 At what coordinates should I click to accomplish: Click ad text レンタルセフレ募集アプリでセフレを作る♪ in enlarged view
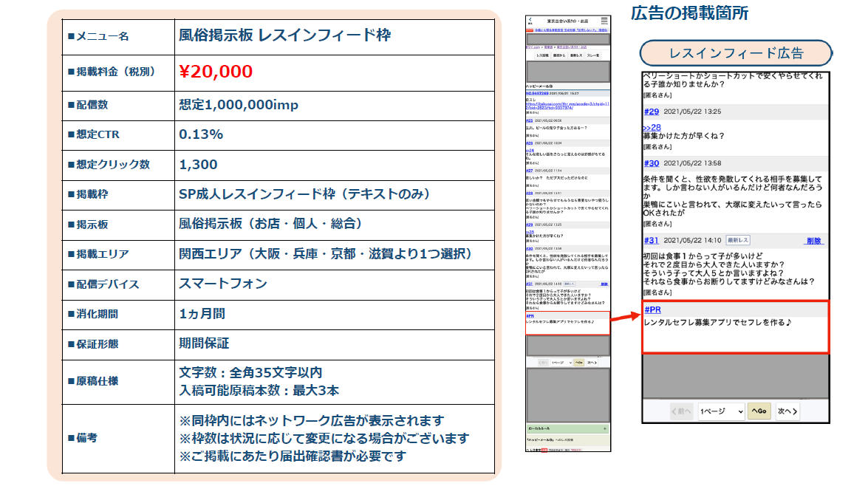click(x=717, y=322)
